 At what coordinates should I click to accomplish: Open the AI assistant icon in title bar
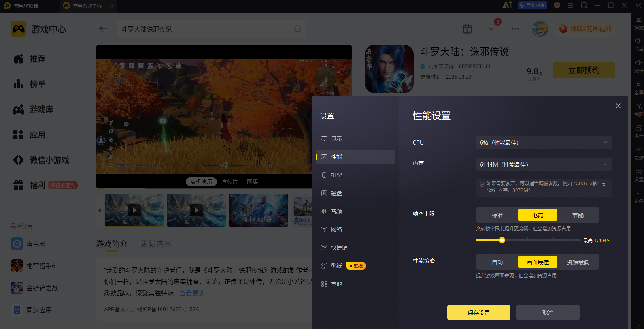tap(507, 5)
